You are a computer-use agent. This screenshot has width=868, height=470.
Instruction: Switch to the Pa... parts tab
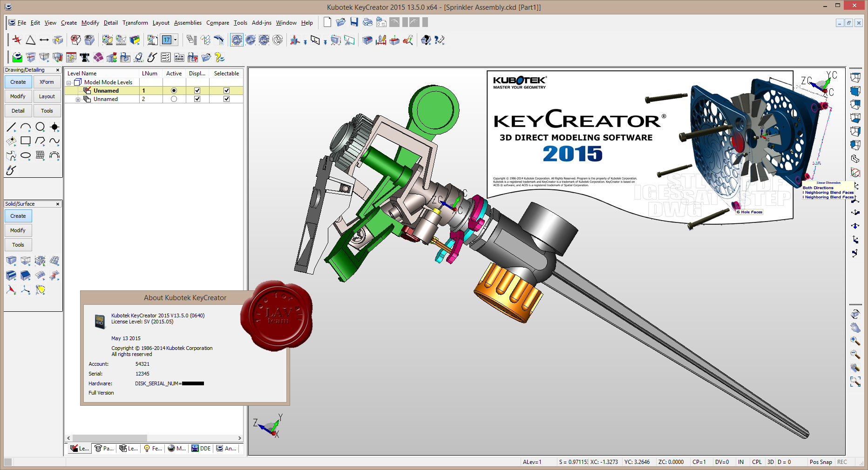(x=104, y=449)
